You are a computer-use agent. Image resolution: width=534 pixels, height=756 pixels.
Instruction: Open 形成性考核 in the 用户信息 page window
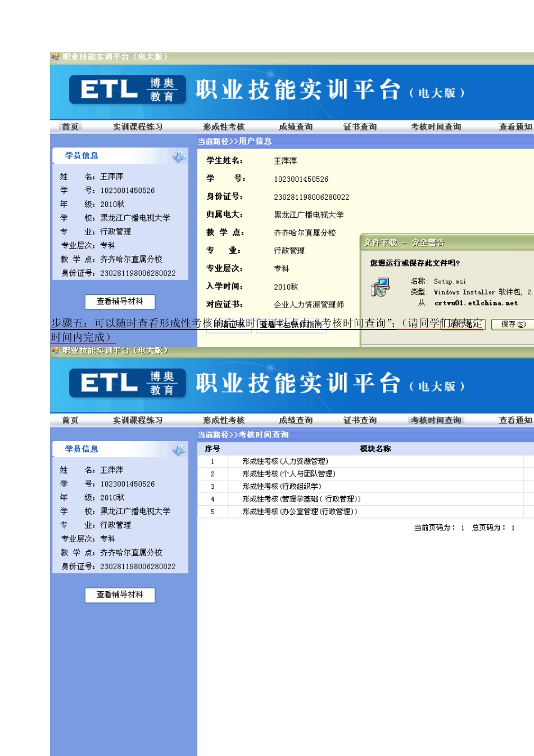[224, 127]
